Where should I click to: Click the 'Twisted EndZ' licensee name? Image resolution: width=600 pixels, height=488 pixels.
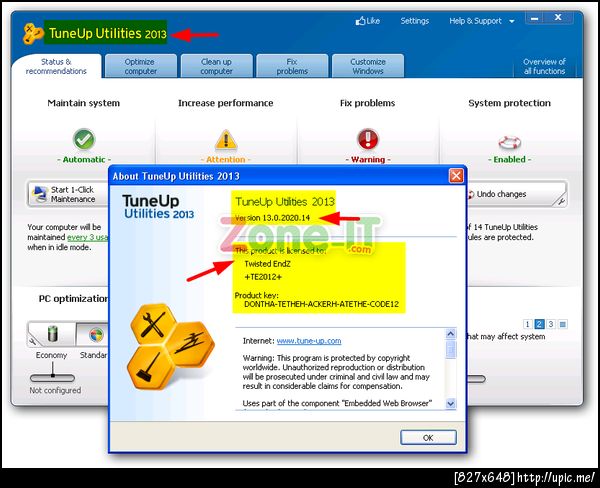[x=267, y=264]
